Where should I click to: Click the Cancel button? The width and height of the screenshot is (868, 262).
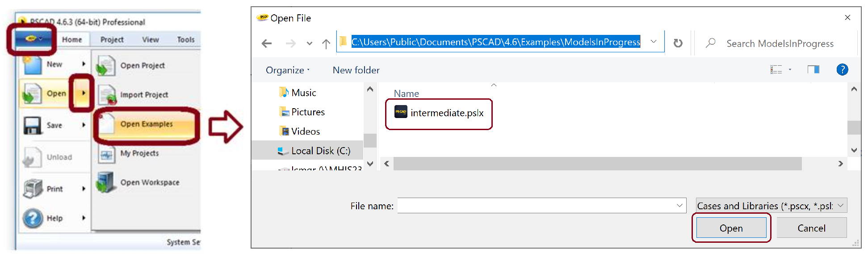(811, 228)
